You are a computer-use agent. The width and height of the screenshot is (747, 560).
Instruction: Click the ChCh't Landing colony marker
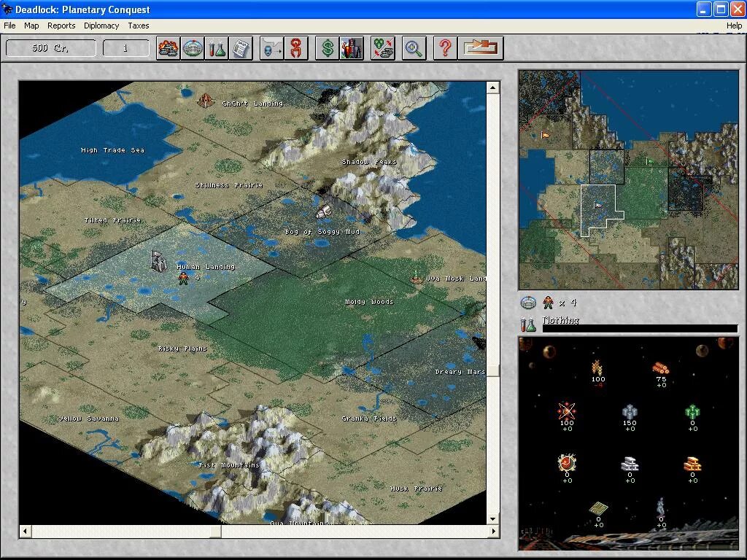[205, 101]
